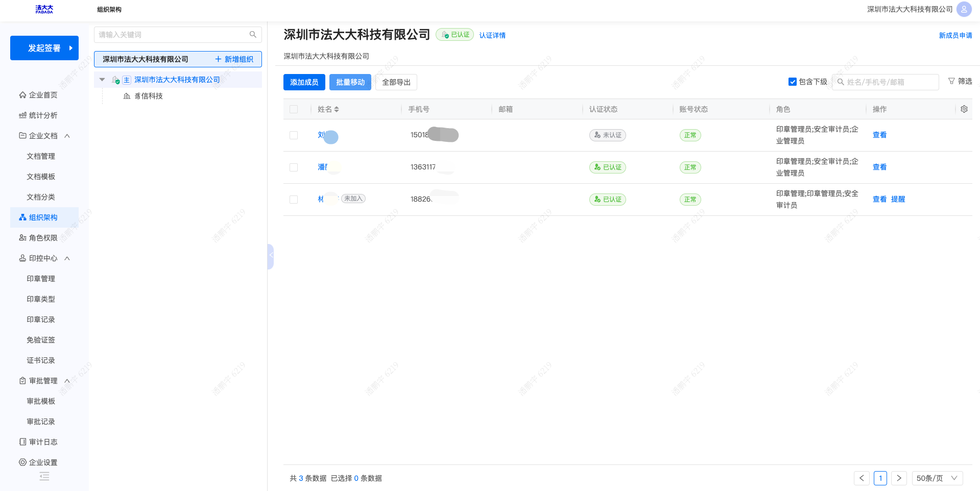The image size is (980, 491).
Task: Click the FADADA logo icon
Action: (44, 9)
